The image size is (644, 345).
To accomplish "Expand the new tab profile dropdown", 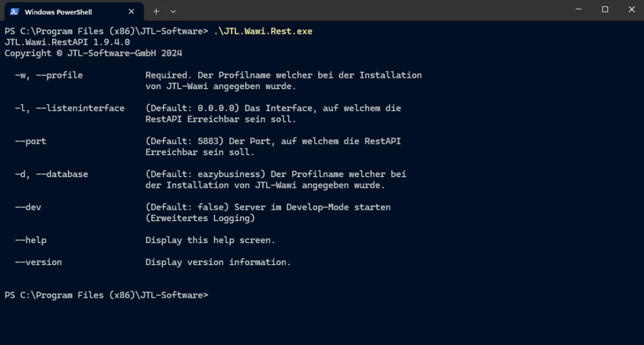I will tap(174, 11).
